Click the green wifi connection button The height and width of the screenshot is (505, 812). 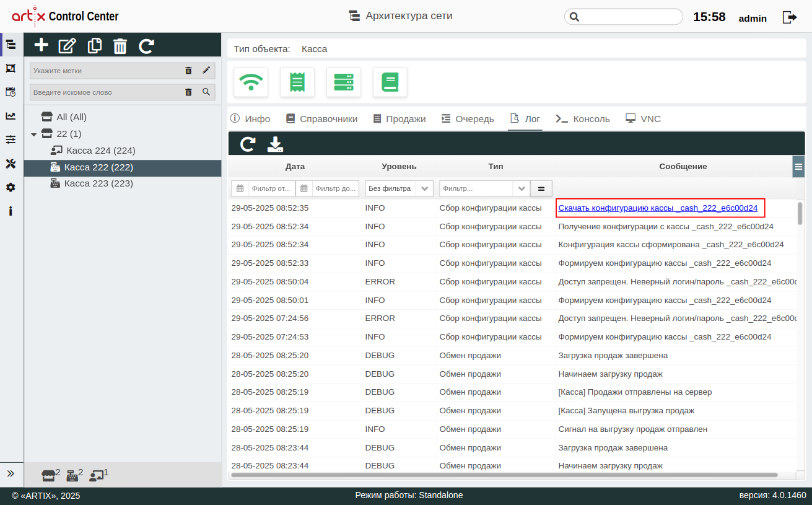251,82
